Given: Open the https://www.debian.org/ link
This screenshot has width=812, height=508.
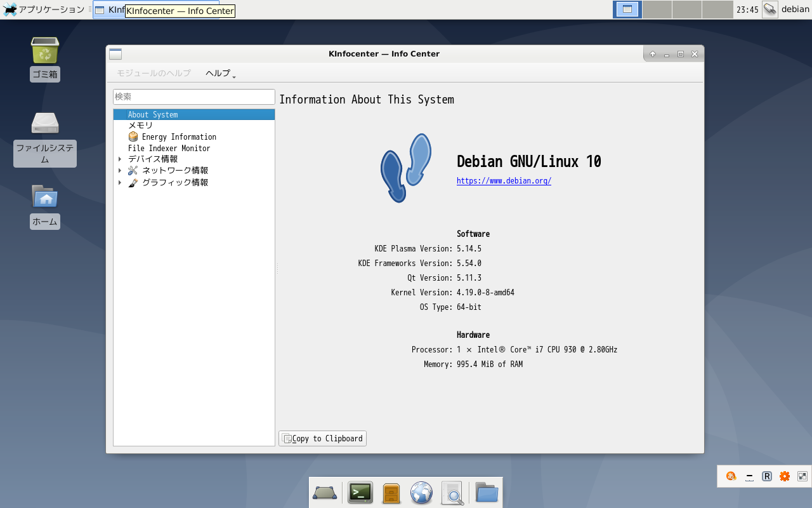Looking at the screenshot, I should (x=504, y=181).
